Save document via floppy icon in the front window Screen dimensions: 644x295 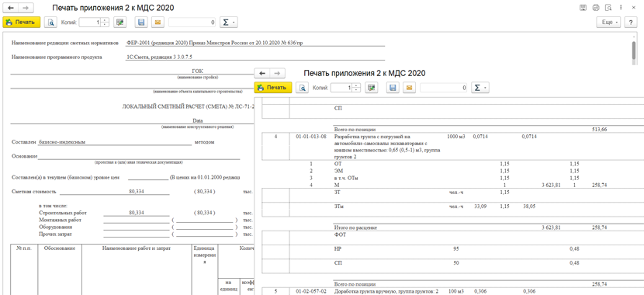393,88
